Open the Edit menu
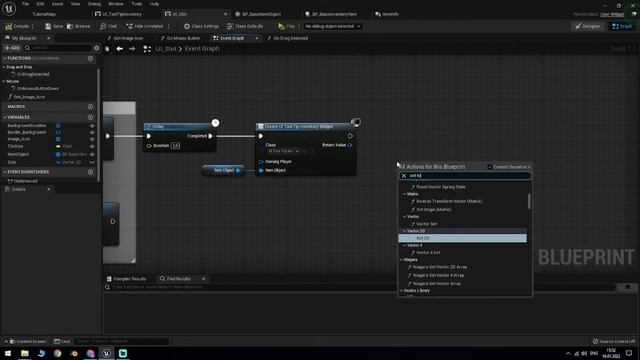The height and width of the screenshot is (360, 640). tap(40, 4)
